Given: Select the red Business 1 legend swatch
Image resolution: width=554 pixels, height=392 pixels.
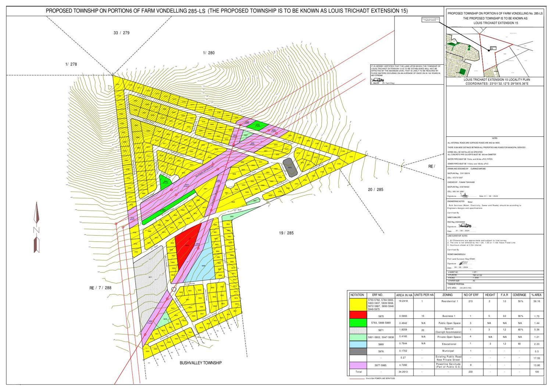Looking at the screenshot, I should [x=357, y=316].
